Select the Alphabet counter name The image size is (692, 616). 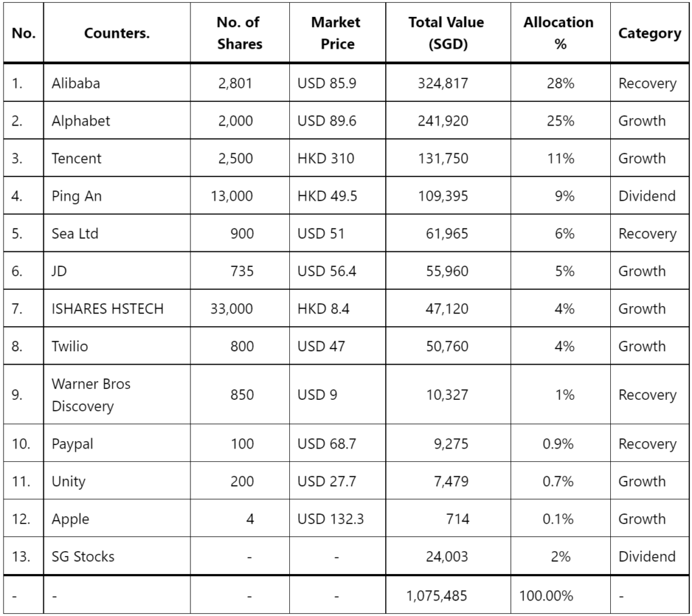click(81, 121)
